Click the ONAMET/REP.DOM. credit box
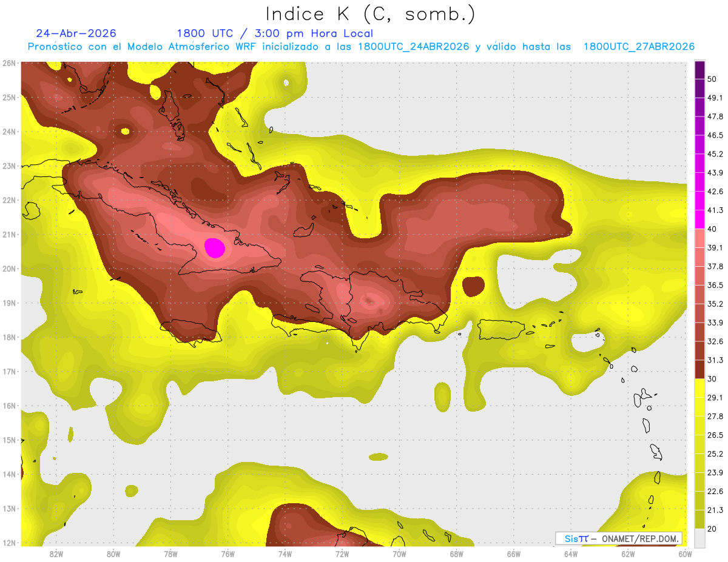Screen dimensions: 728x562 click(x=619, y=538)
